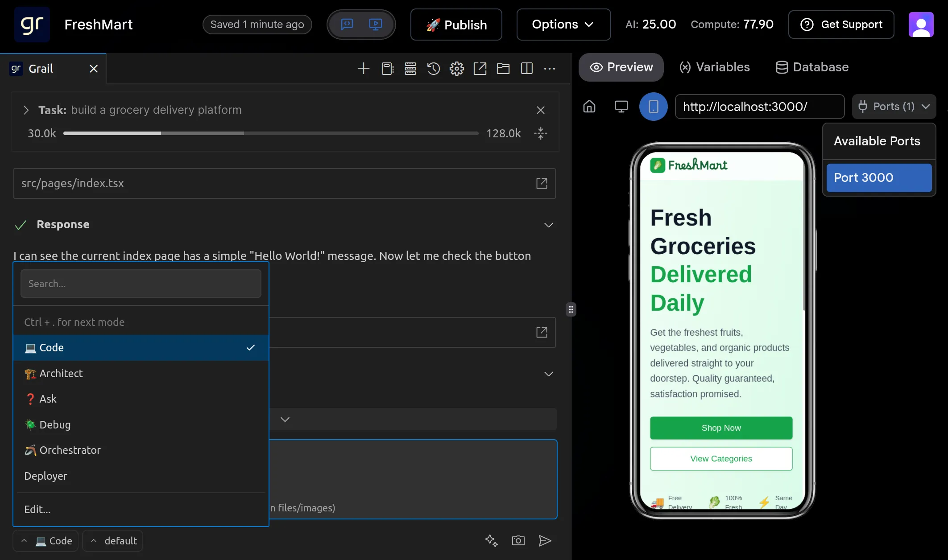
Task: Click the localhost:3000 URL field
Action: coord(760,107)
